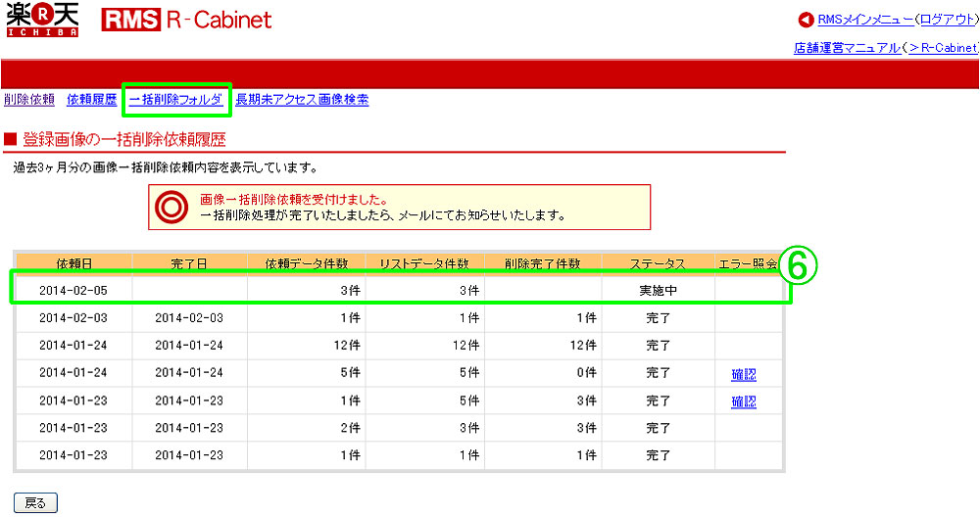This screenshot has height=518, width=980.
Task: Click the 依頼日 column header
Action: (x=74, y=263)
